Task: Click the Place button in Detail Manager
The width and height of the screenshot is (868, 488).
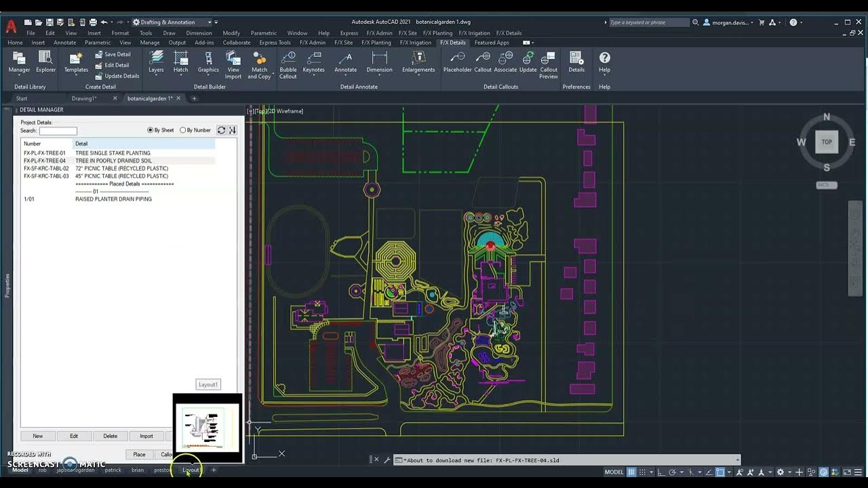Action: (x=139, y=454)
